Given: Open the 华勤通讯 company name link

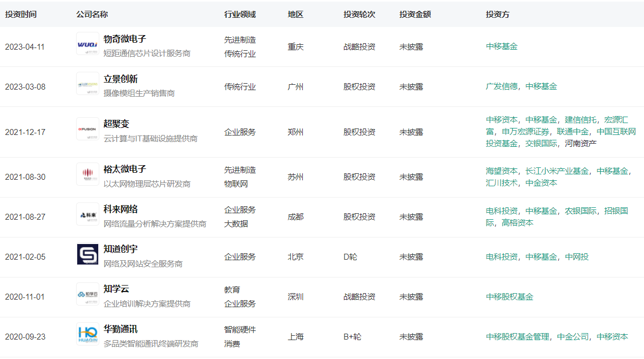Looking at the screenshot, I should coord(121,329).
